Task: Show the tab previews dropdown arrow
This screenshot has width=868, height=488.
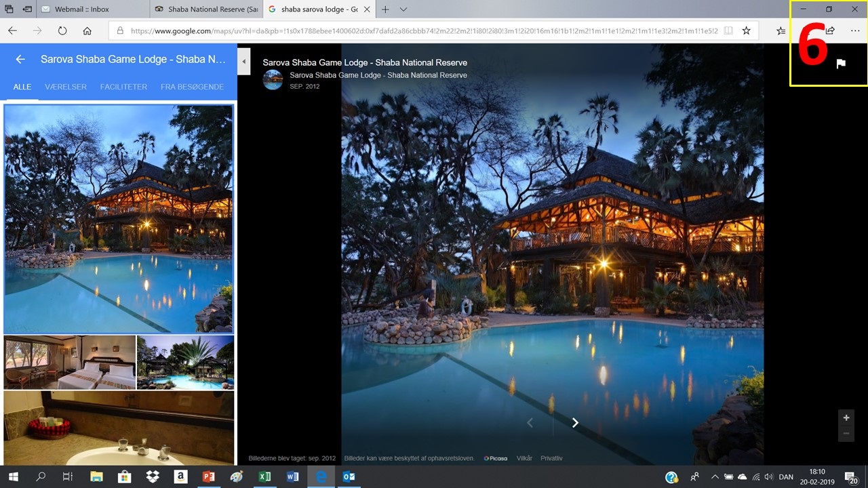Action: [x=403, y=9]
